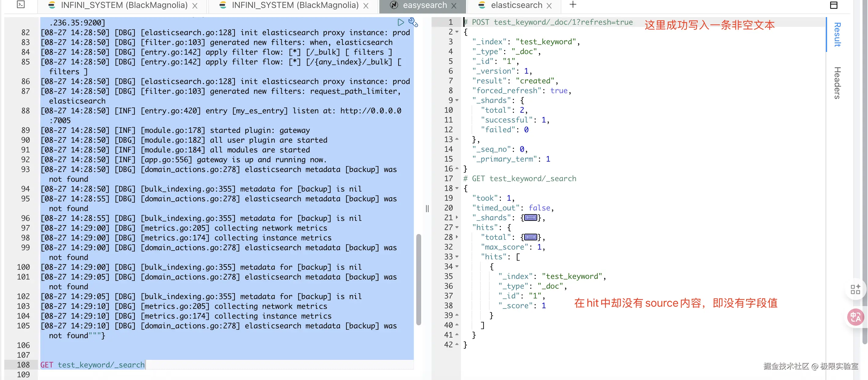Collapse the _shards object on line 9

point(457,100)
